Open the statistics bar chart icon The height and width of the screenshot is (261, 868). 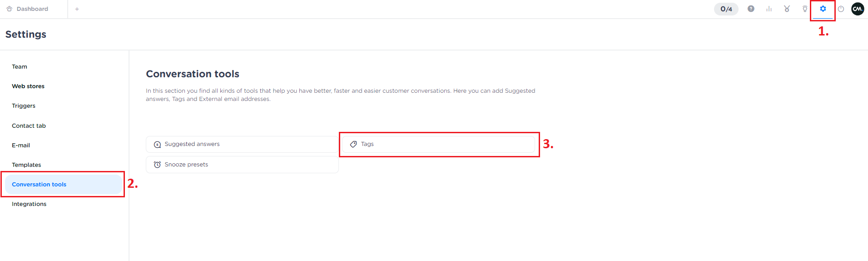(x=769, y=9)
